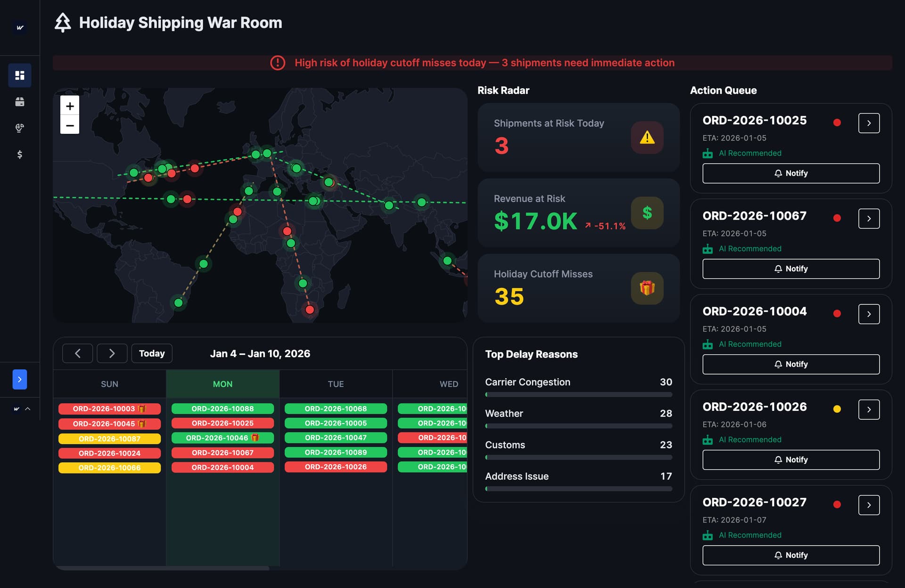This screenshot has width=905, height=588.
Task: Zoom in on the shipping map
Action: click(70, 106)
